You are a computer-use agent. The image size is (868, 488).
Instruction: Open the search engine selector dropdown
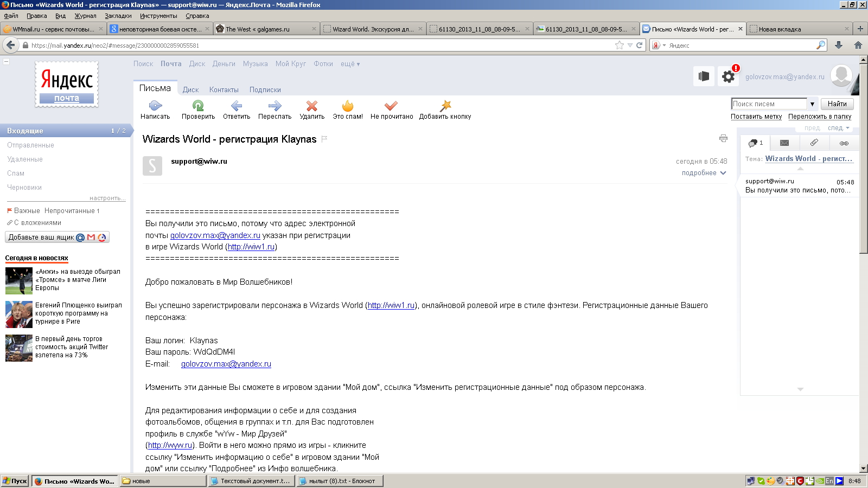click(659, 46)
